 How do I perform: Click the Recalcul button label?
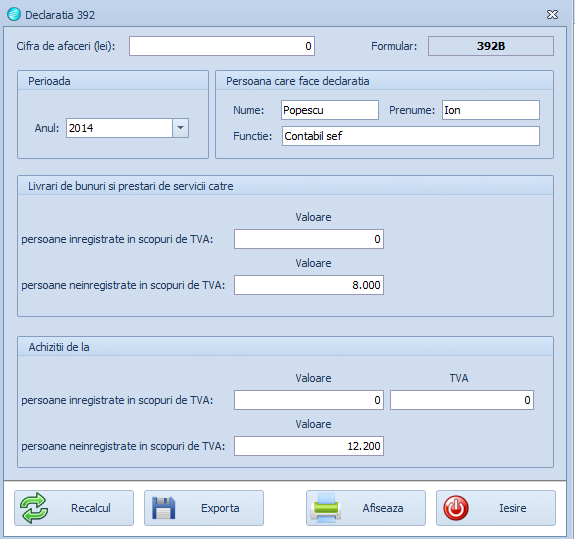[x=91, y=508]
